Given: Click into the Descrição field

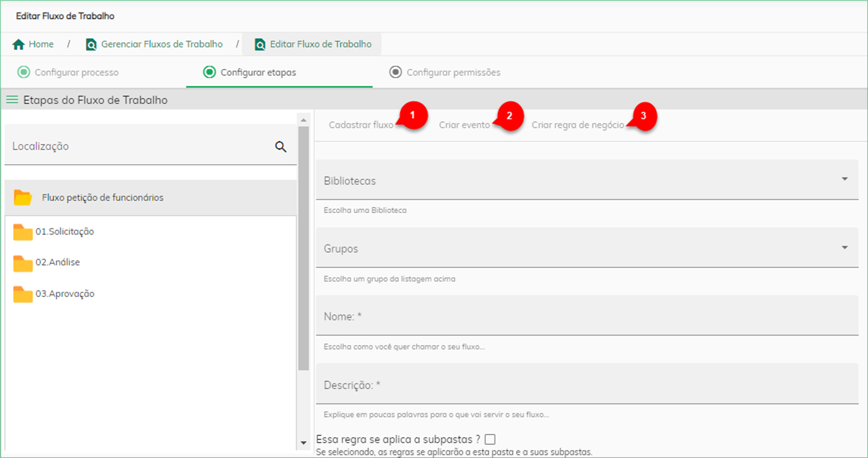Looking at the screenshot, I should coord(587,384).
